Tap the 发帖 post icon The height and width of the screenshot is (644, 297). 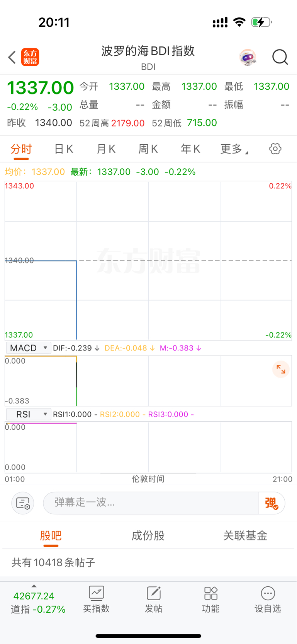click(154, 599)
